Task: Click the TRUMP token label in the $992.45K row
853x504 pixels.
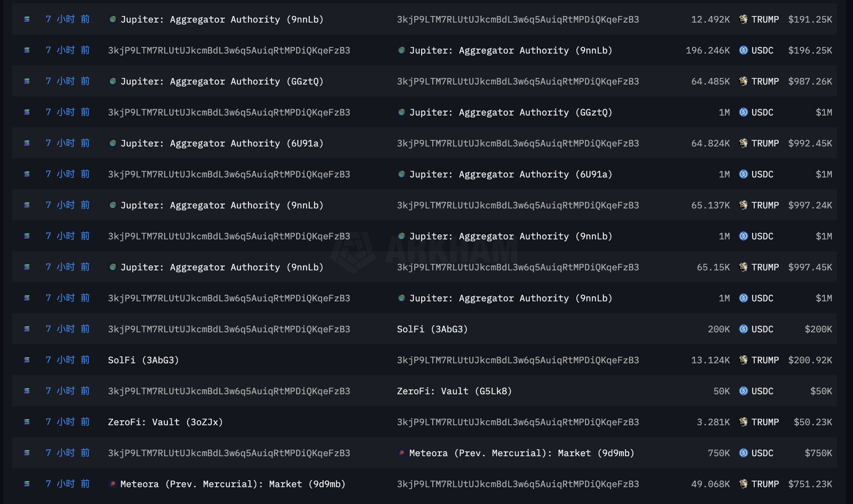Action: point(765,143)
